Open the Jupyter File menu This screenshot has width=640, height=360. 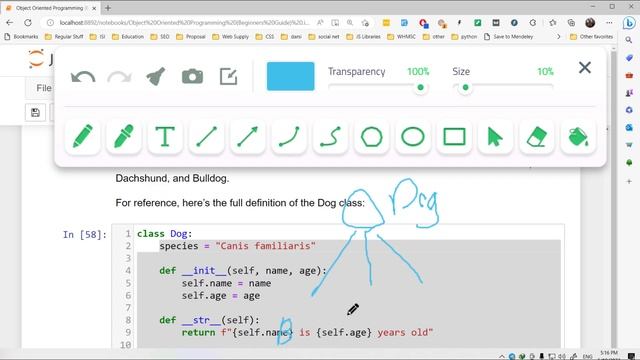pyautogui.click(x=44, y=88)
